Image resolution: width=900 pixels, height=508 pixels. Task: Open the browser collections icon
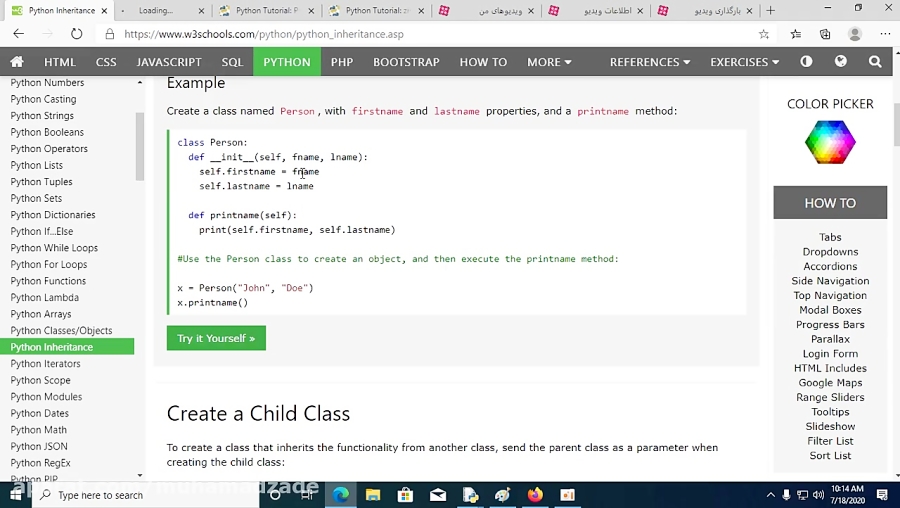825,34
